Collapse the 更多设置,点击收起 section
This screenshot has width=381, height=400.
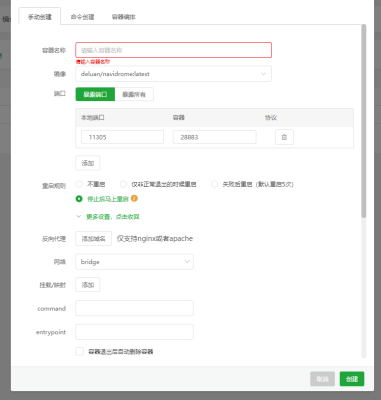pos(109,217)
